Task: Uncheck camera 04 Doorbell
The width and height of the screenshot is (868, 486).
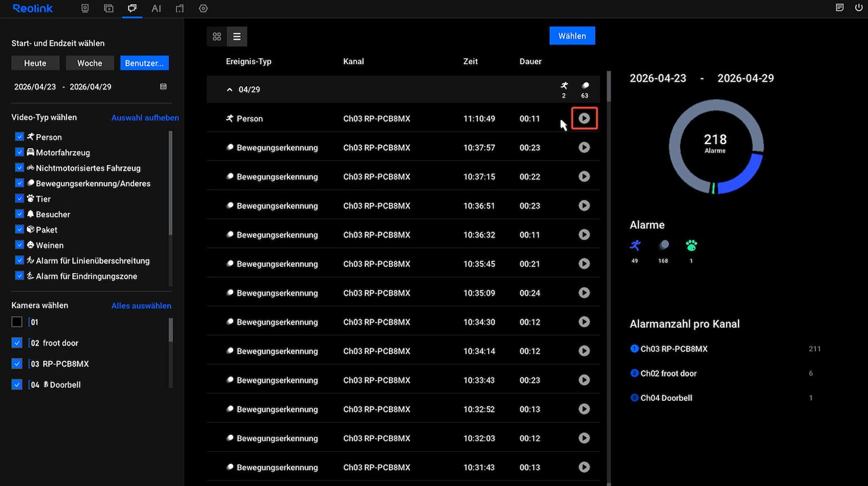Action: 17,385
